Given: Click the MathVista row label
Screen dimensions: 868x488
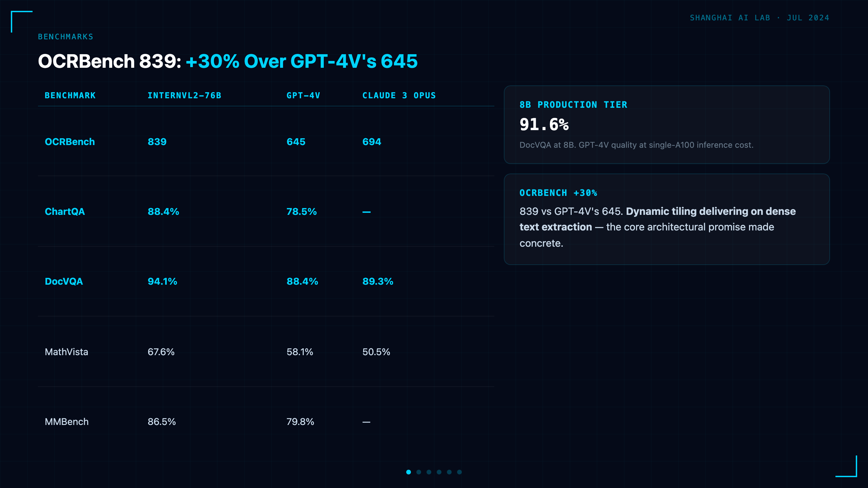Looking at the screenshot, I should click(66, 352).
